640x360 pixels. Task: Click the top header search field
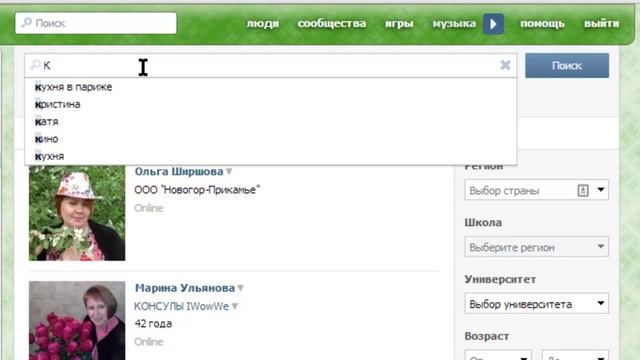click(x=96, y=23)
